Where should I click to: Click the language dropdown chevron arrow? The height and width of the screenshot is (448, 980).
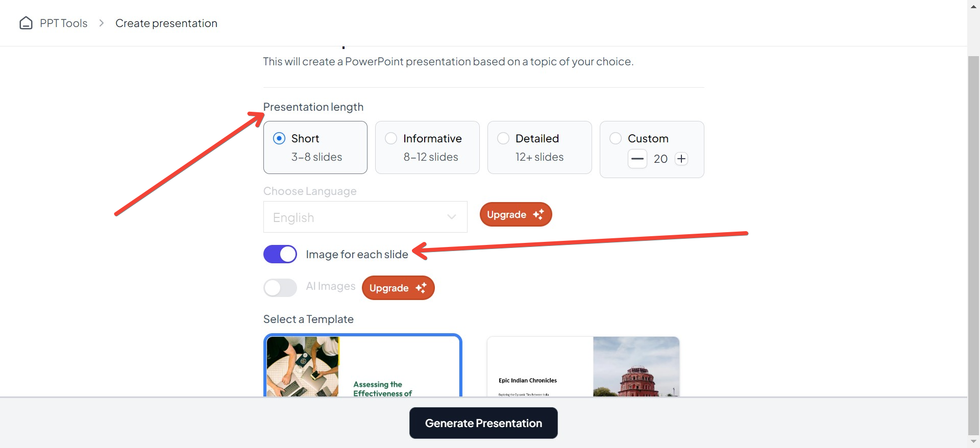(x=451, y=217)
